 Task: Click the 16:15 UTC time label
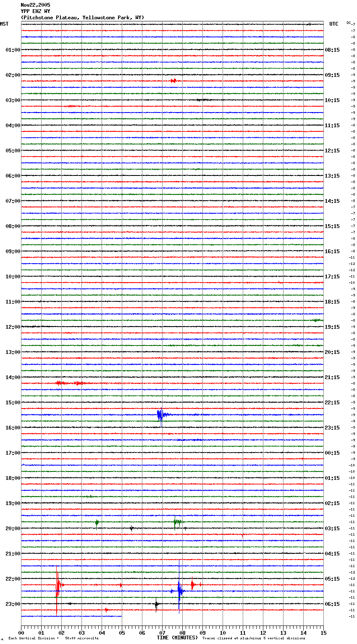(332, 251)
